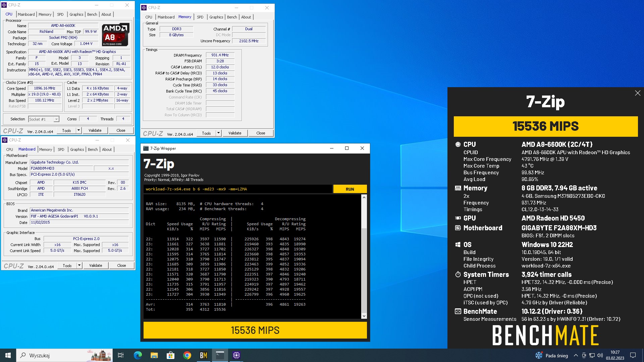Maximize the 7-Zip Wrapper window
Screen dimensions: 644x362
pos(347,148)
